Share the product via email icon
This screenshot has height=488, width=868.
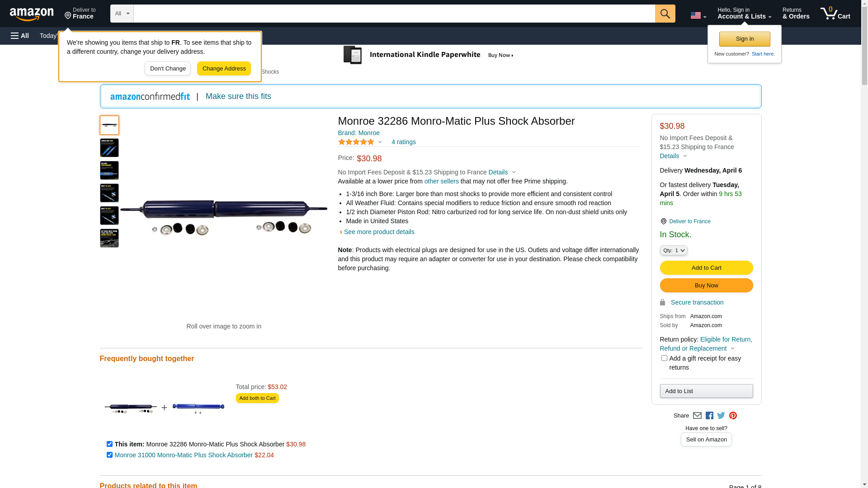(697, 416)
